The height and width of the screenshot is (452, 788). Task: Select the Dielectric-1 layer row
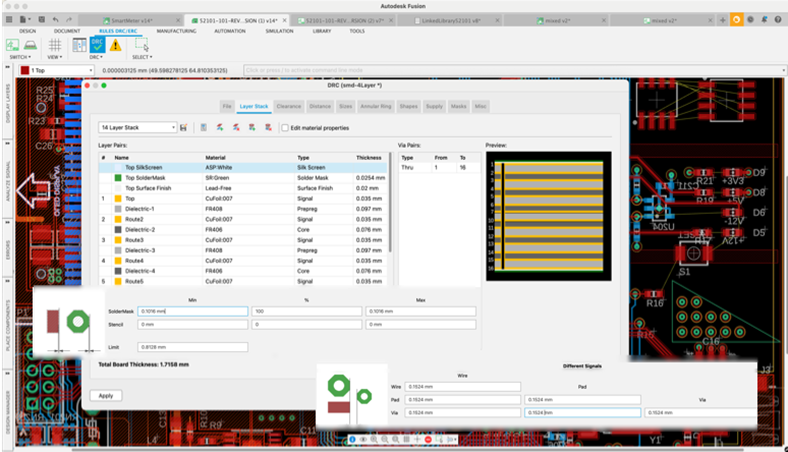[x=243, y=209]
